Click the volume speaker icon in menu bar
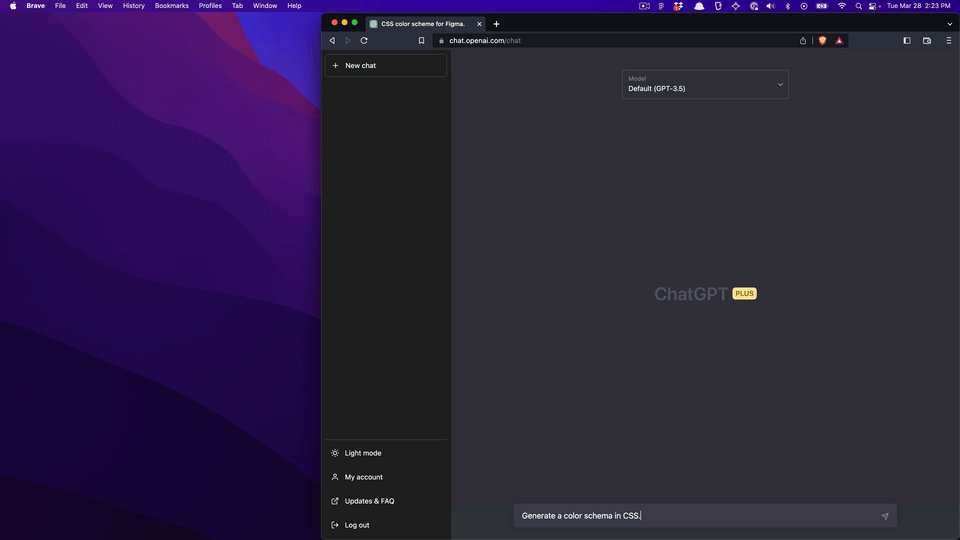The width and height of the screenshot is (960, 540). pyautogui.click(x=770, y=6)
